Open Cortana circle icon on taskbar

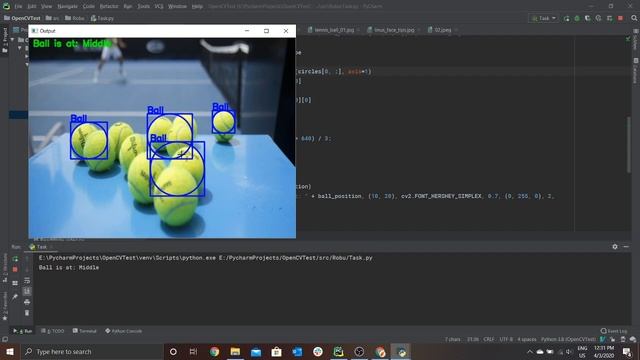pyautogui.click(x=173, y=352)
